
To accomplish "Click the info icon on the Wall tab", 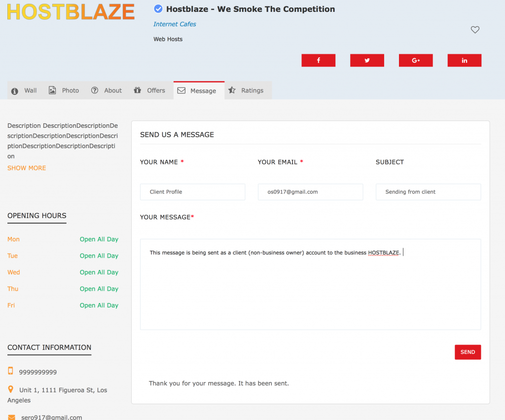I will point(15,90).
